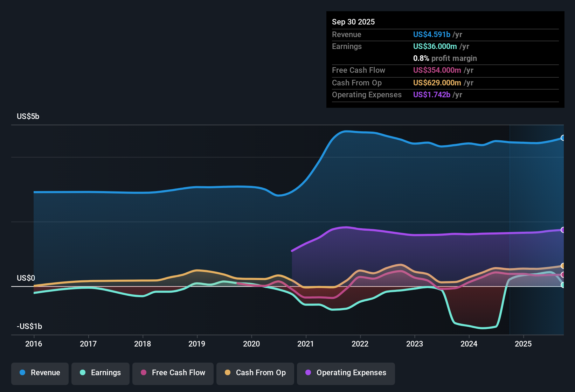
Task: Switch to the Operating Expenses legend item
Action: 346,373
